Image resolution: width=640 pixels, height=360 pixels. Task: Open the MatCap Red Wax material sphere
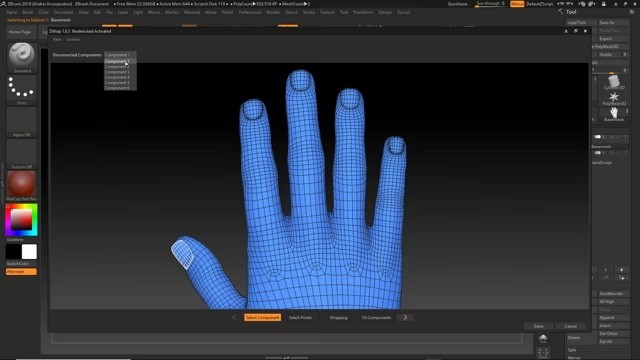pos(21,184)
